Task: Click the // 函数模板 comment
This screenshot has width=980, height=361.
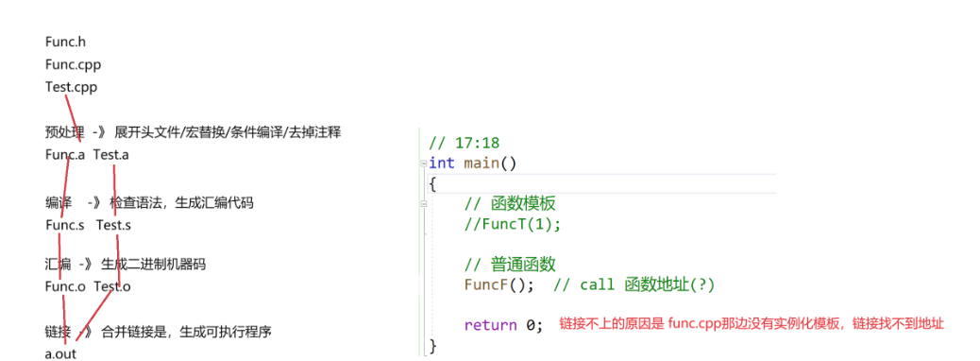Action: click(510, 203)
